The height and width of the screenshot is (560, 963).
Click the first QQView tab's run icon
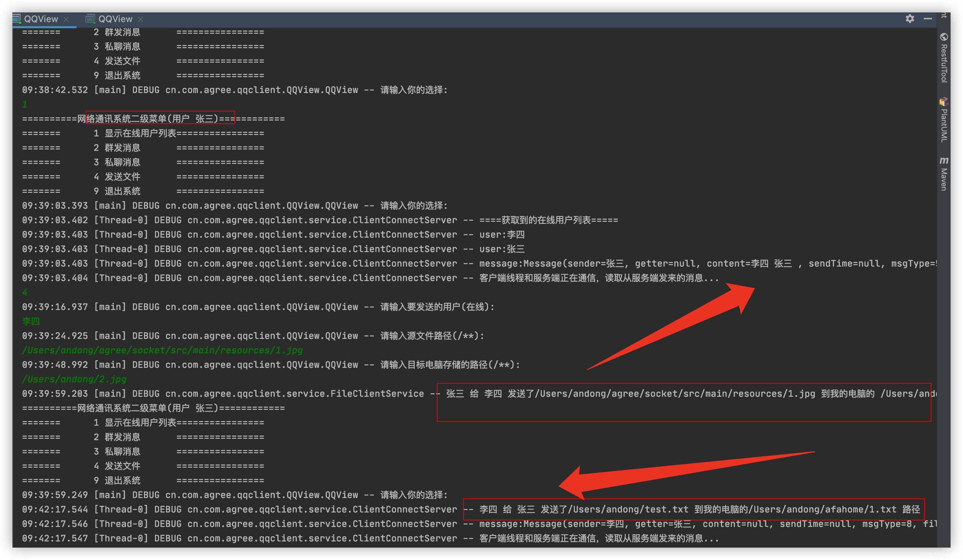pos(17,19)
